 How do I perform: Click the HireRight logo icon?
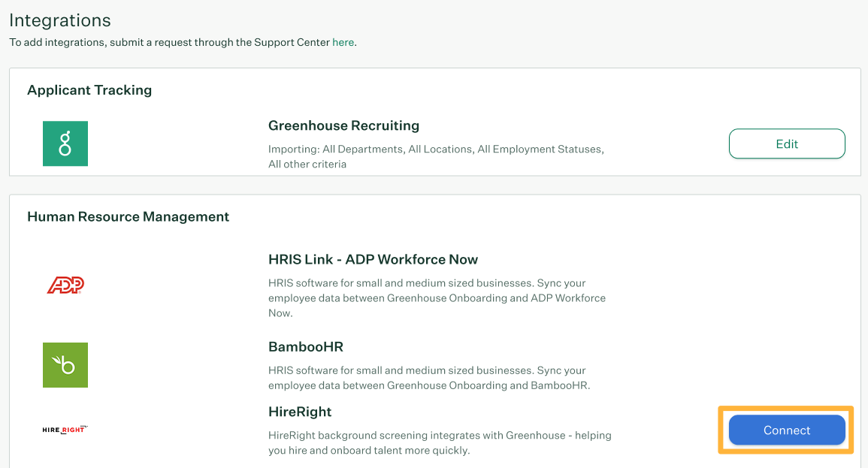[x=65, y=429]
